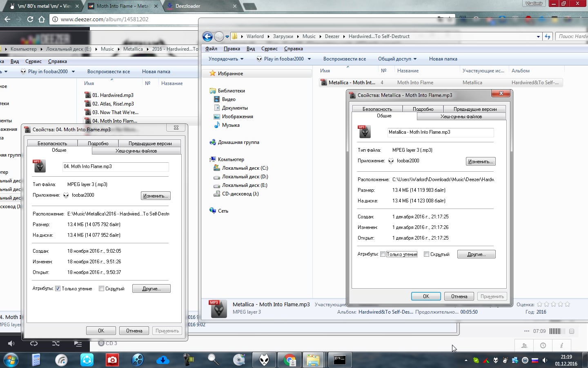Click Воспроизвести все in right Explorer toolbar
This screenshot has height=368, width=588.
click(x=344, y=59)
